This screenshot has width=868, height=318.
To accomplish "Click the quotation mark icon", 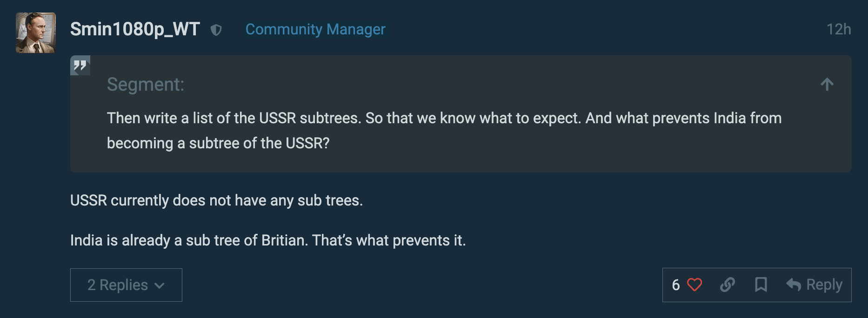I will click(x=80, y=66).
